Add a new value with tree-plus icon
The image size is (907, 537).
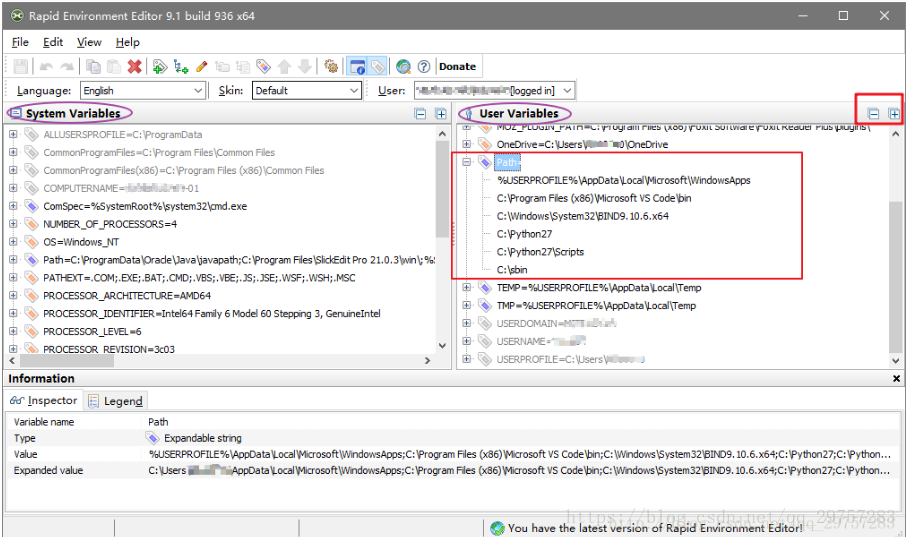[x=180, y=67]
